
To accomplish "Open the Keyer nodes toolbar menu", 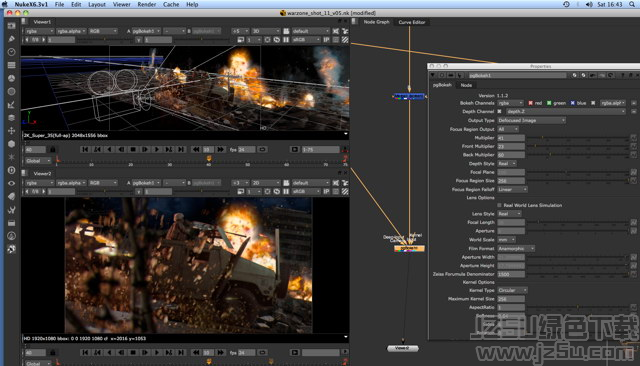I will 11,104.
